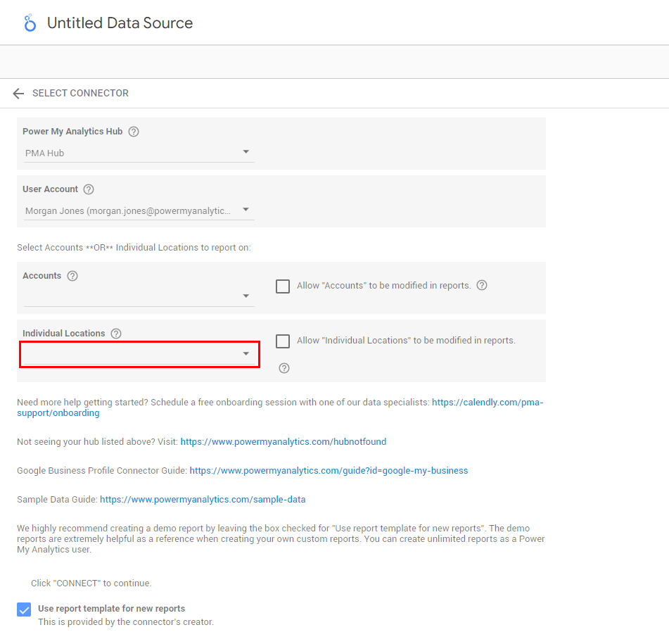
Task: Expand the Morgan Jones user account dropdown
Action: [x=139, y=210]
